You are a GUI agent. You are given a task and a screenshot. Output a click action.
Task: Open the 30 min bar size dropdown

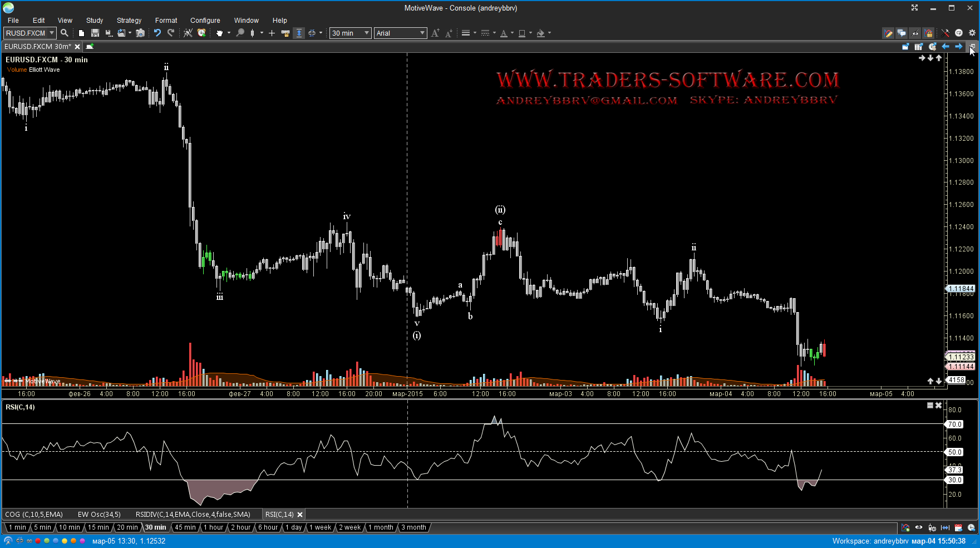350,33
